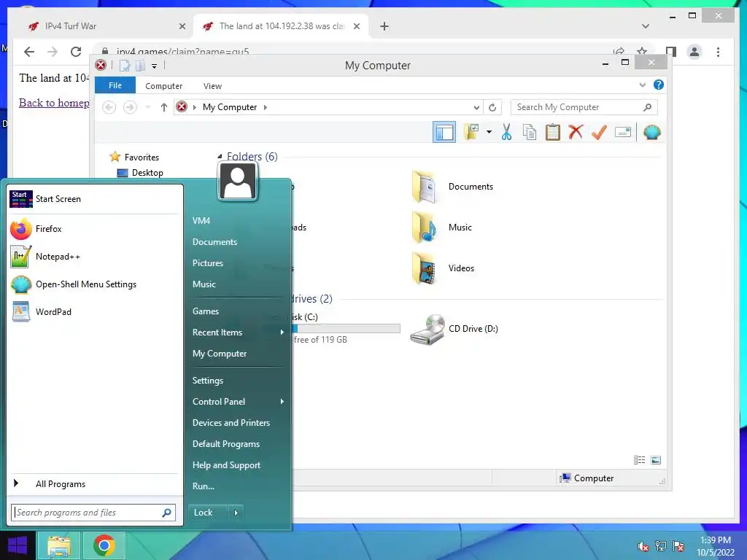Image resolution: width=747 pixels, height=560 pixels.
Task: Click the email envelope icon in the toolbar
Action: click(x=623, y=132)
